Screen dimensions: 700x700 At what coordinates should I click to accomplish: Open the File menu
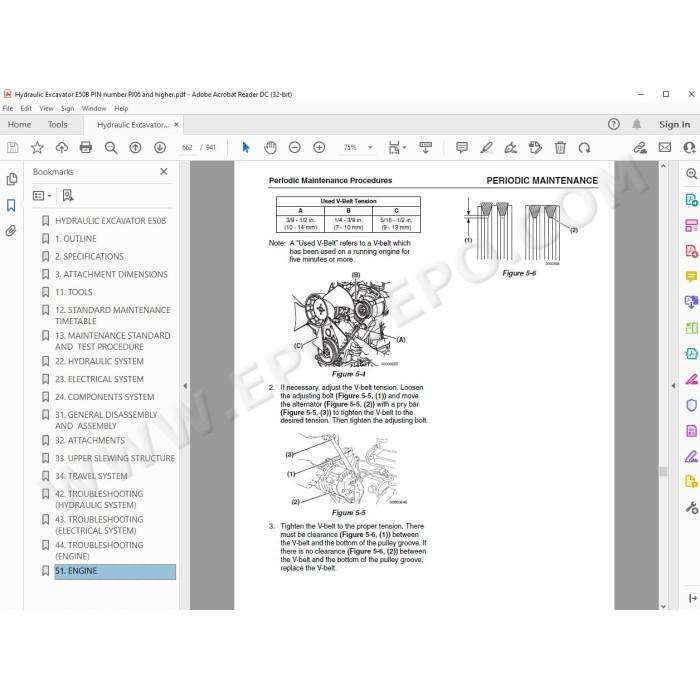[8, 108]
